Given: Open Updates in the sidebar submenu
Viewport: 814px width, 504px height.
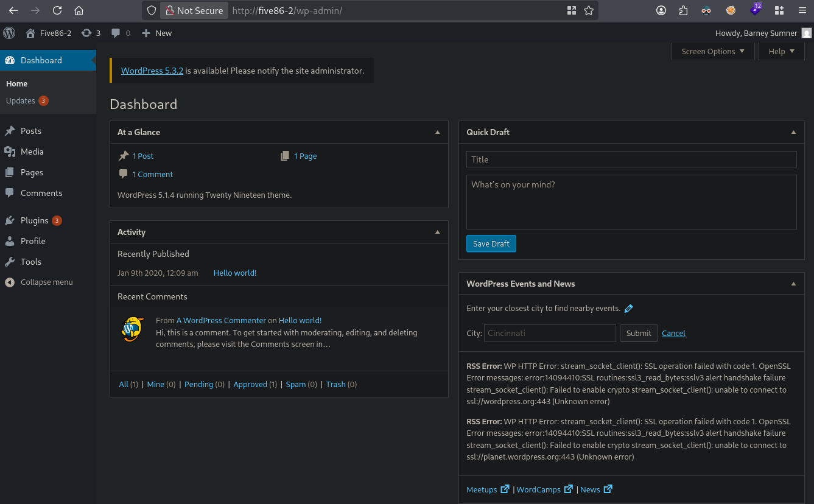Looking at the screenshot, I should (x=27, y=100).
